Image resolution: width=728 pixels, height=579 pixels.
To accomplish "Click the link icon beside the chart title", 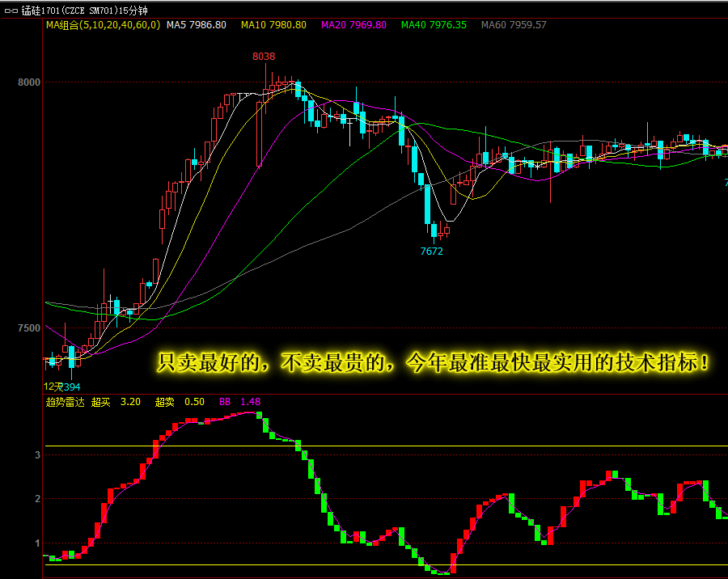I will (11, 11).
